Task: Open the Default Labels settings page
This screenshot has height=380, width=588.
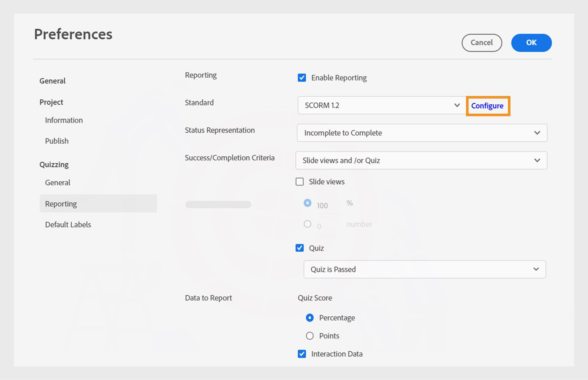Action: tap(68, 224)
